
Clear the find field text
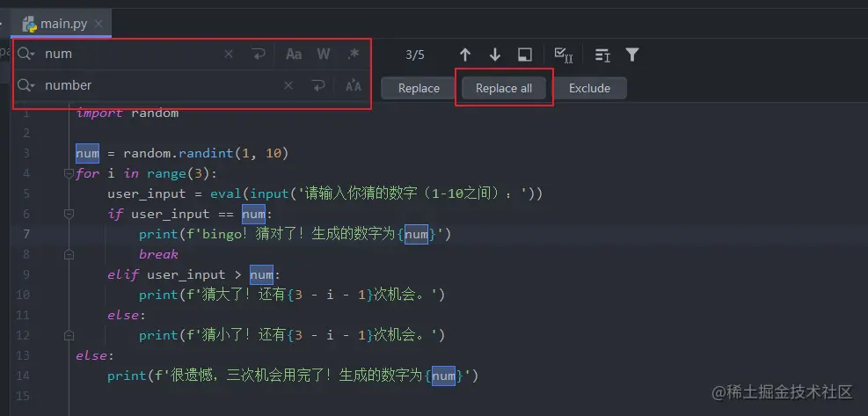[x=229, y=54]
